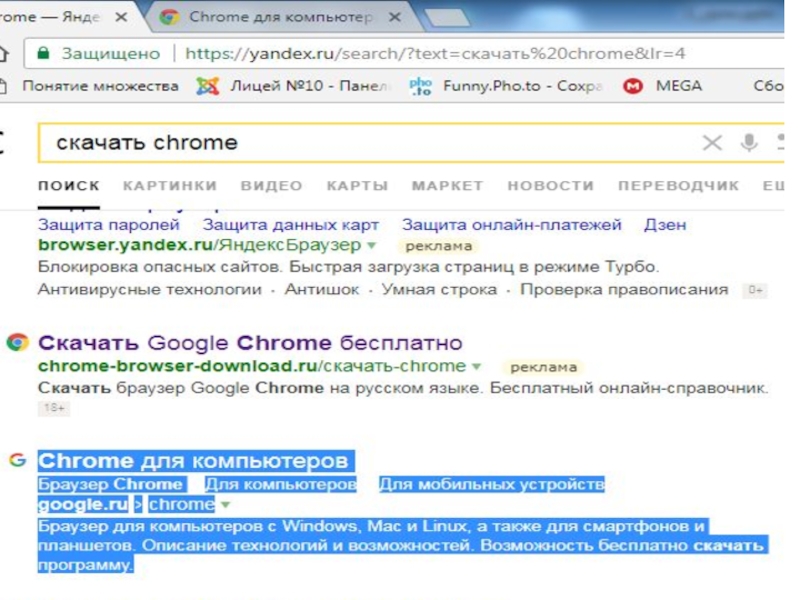Expand arrow next to chrome-browser-download.ru result

(x=476, y=366)
